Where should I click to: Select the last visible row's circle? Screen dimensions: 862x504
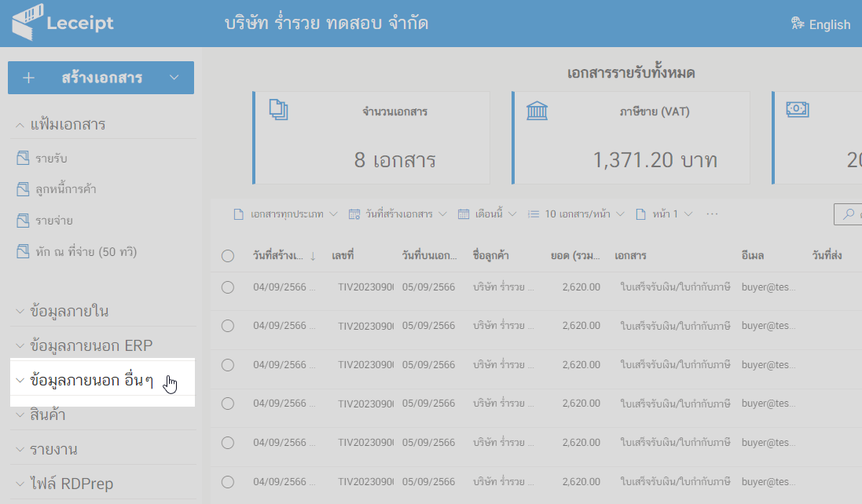[x=227, y=480]
